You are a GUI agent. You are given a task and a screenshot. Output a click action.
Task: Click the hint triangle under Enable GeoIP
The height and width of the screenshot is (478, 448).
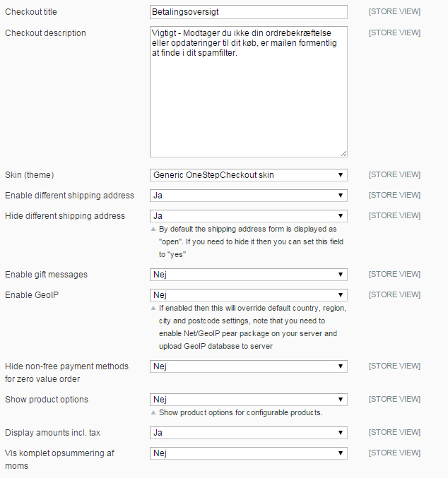pyautogui.click(x=153, y=309)
